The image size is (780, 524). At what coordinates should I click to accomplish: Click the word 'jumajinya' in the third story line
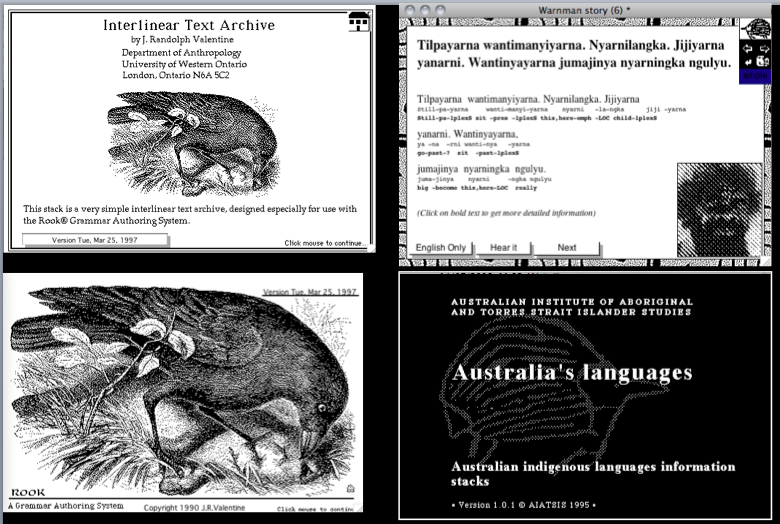[x=437, y=169]
